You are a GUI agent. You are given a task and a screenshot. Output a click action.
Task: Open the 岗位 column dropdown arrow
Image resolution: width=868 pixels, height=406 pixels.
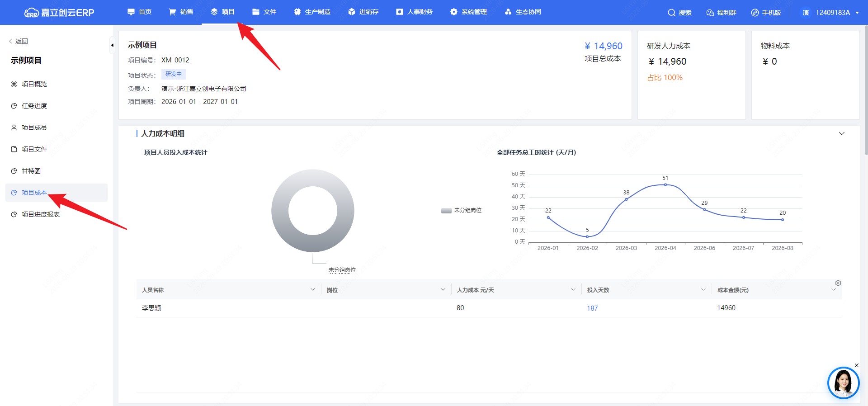[443, 290]
